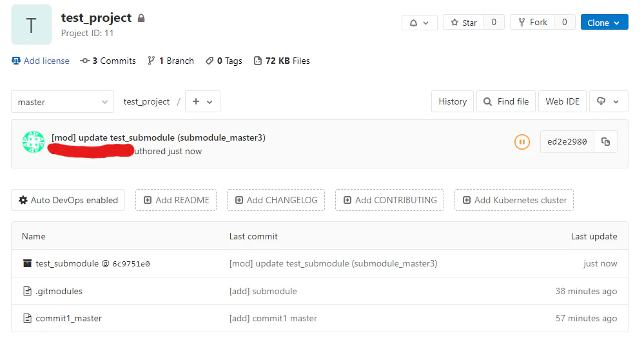Click the Add README button
Image resolution: width=644 pixels, height=340 pixels.
[x=176, y=200]
